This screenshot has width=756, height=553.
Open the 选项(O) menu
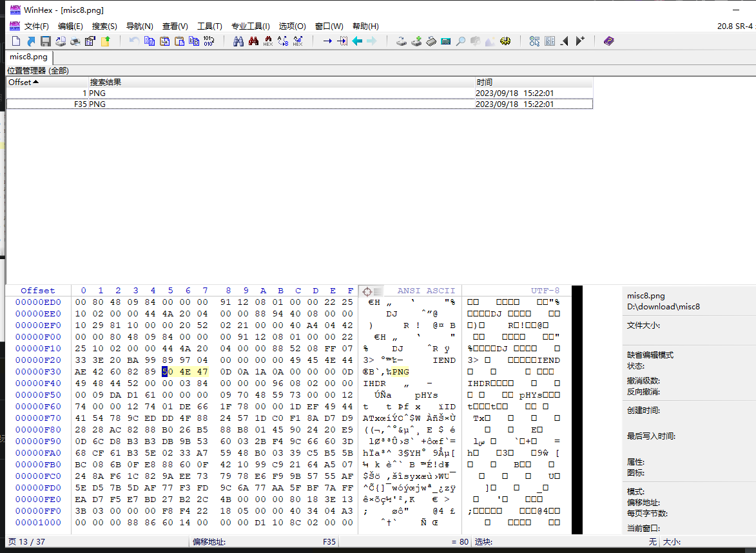(292, 26)
